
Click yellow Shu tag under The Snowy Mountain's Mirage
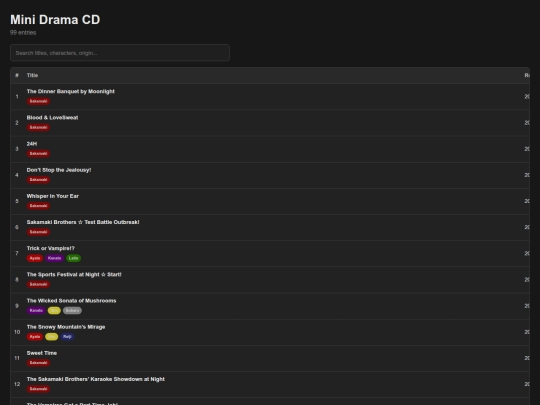52,337
